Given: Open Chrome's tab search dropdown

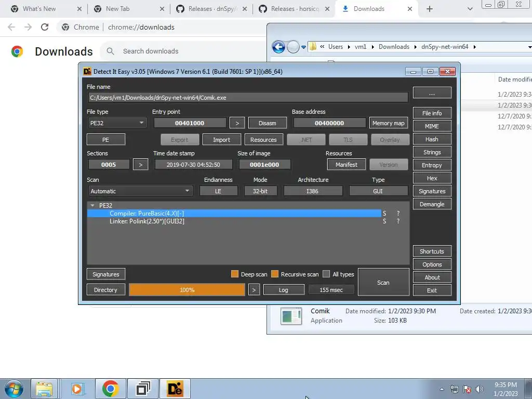Looking at the screenshot, I should 470,9.
